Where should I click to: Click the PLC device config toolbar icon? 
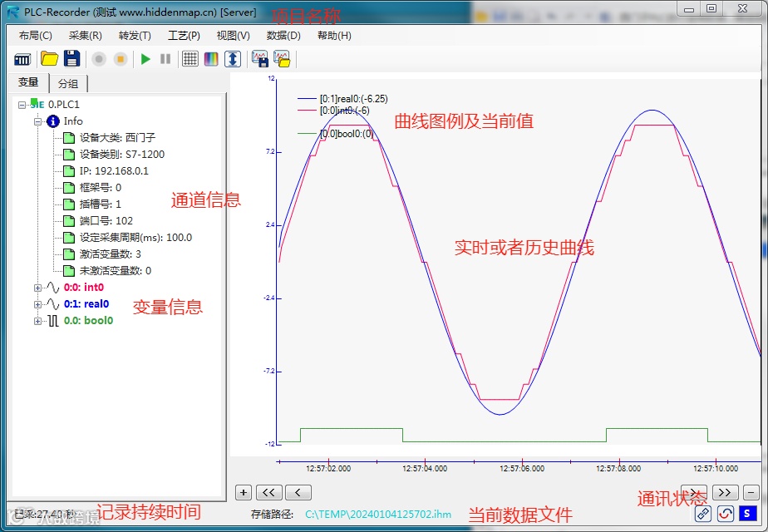pyautogui.click(x=22, y=59)
